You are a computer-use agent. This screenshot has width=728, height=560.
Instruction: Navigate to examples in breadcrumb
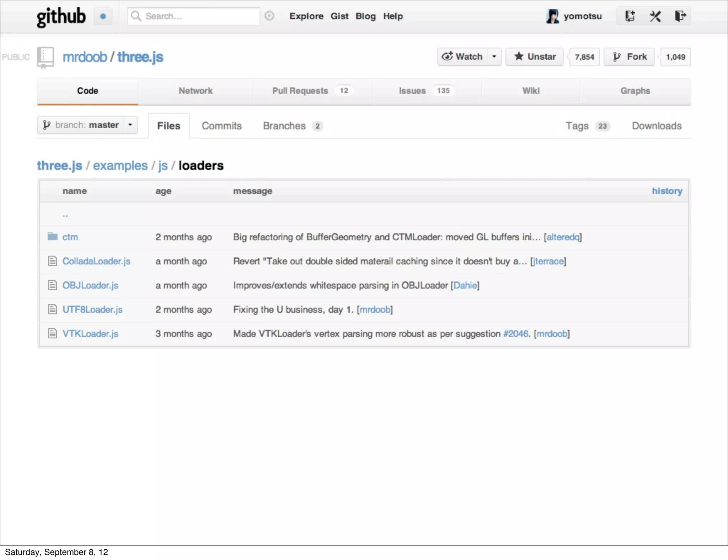click(x=120, y=166)
